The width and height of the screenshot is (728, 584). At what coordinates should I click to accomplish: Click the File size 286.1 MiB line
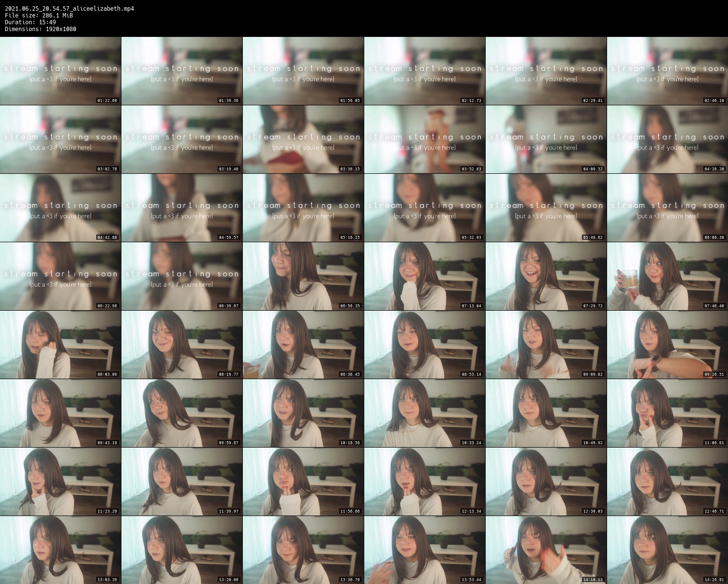click(x=39, y=16)
